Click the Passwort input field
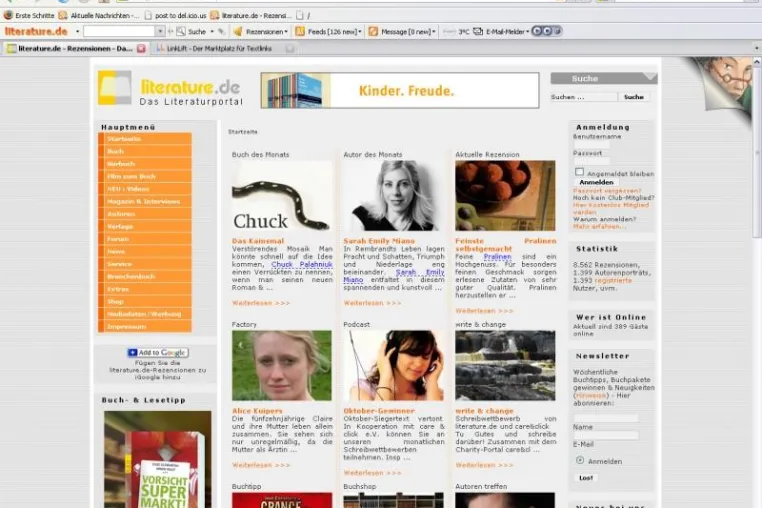This screenshot has height=508, width=762. (x=591, y=161)
